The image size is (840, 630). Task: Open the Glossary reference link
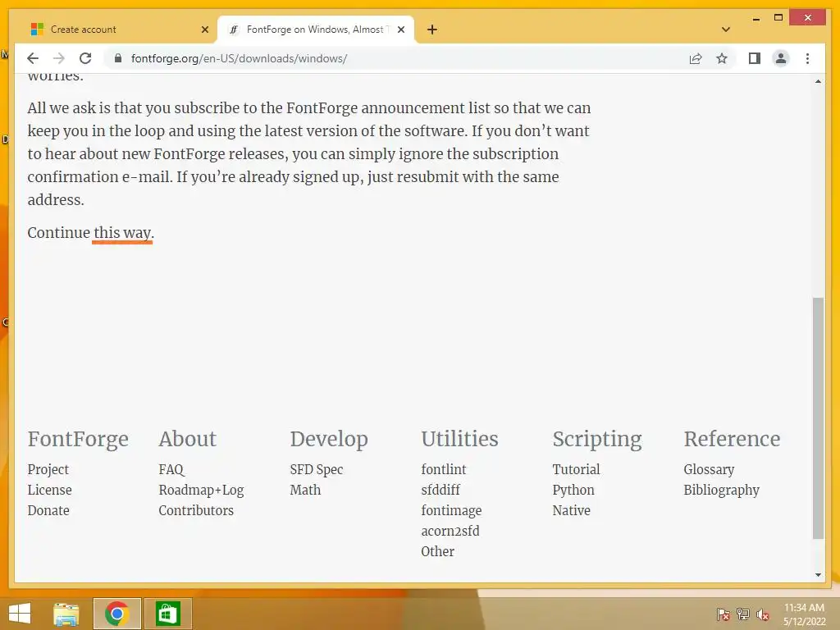709,469
